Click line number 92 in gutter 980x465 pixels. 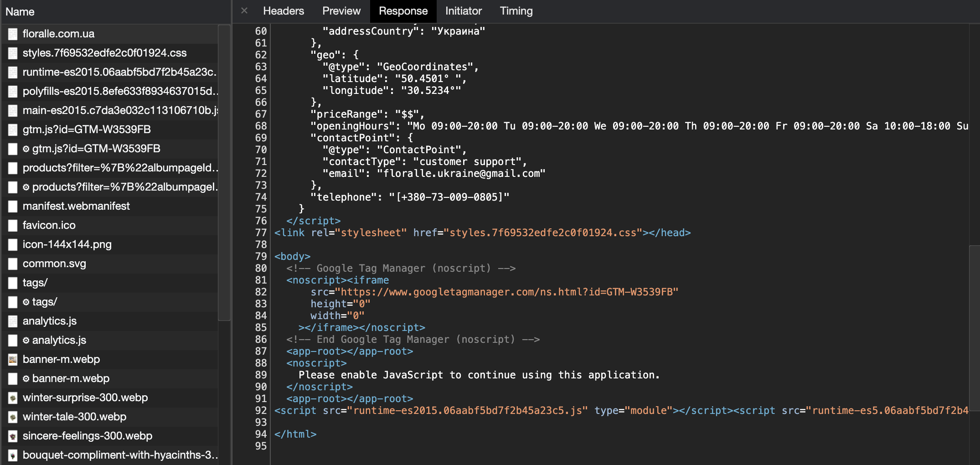[261, 411]
